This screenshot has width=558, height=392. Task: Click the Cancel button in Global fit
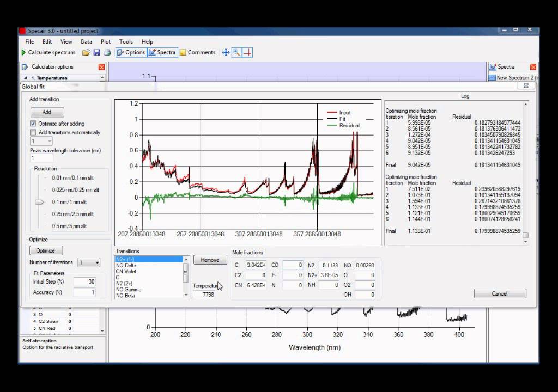[500, 293]
